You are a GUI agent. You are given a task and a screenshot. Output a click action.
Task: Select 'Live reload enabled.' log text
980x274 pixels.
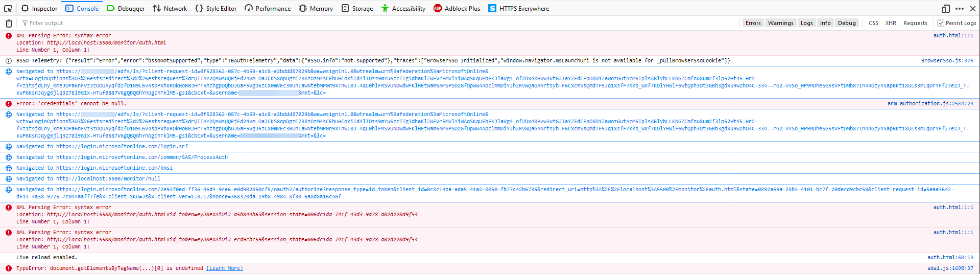pos(46,258)
